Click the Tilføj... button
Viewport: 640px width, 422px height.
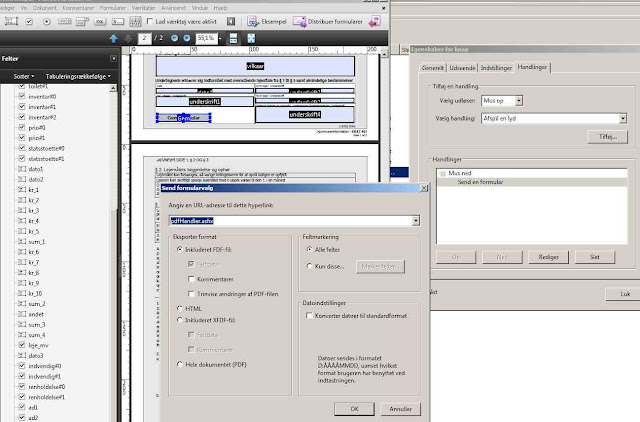coord(608,137)
